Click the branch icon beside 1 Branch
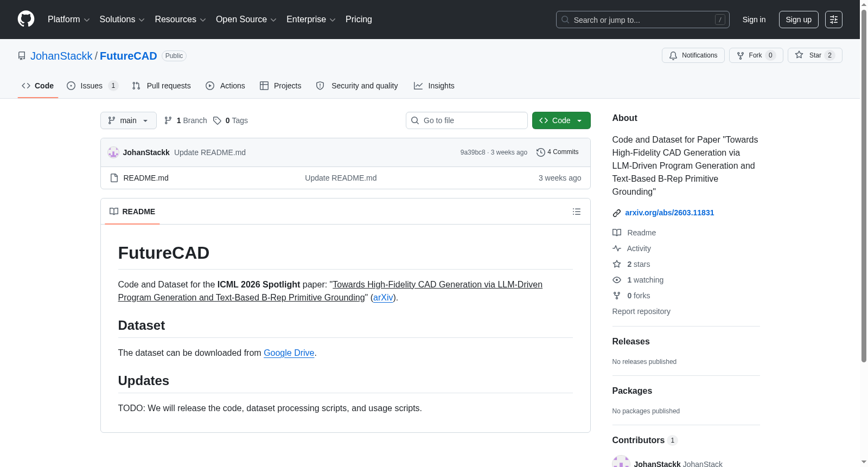Screen dimensions: 868x467 [x=168, y=120]
